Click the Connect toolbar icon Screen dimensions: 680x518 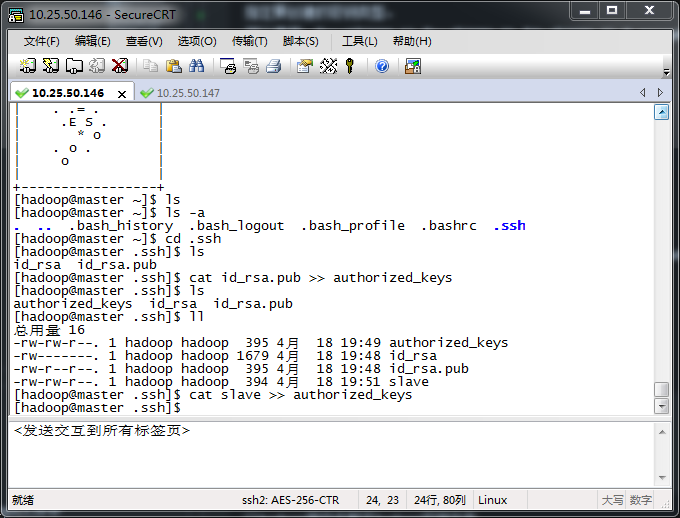[27, 66]
